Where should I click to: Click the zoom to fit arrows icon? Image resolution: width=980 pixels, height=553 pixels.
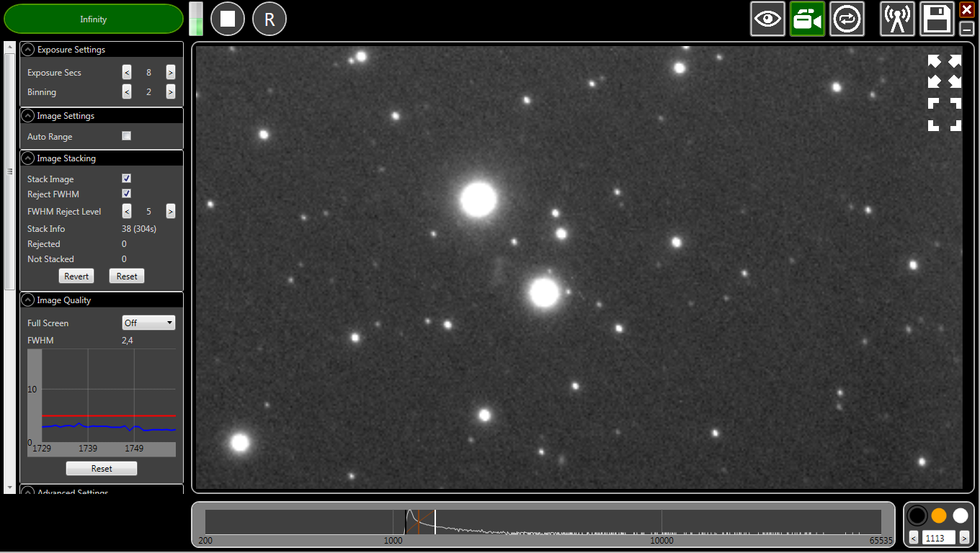tap(945, 71)
